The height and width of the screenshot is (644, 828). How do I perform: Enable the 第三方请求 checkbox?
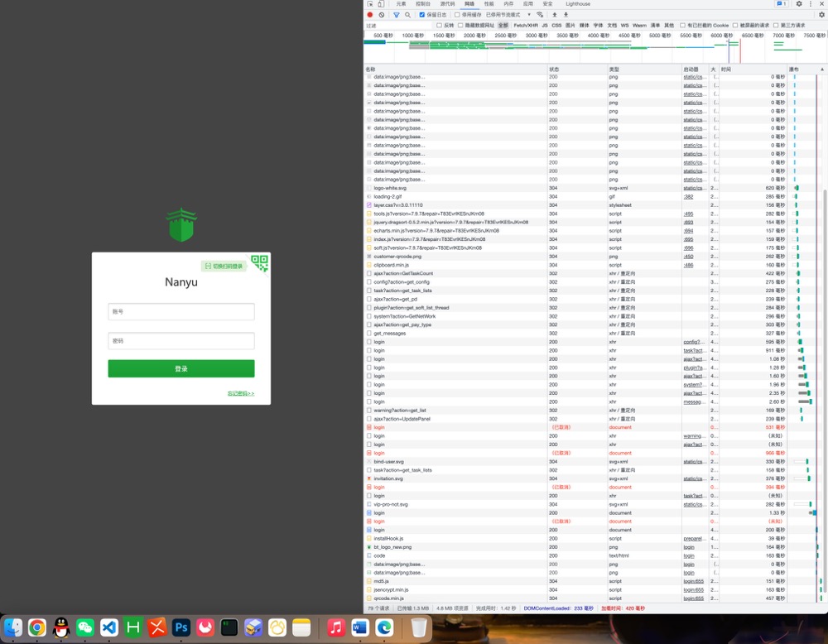(x=776, y=26)
